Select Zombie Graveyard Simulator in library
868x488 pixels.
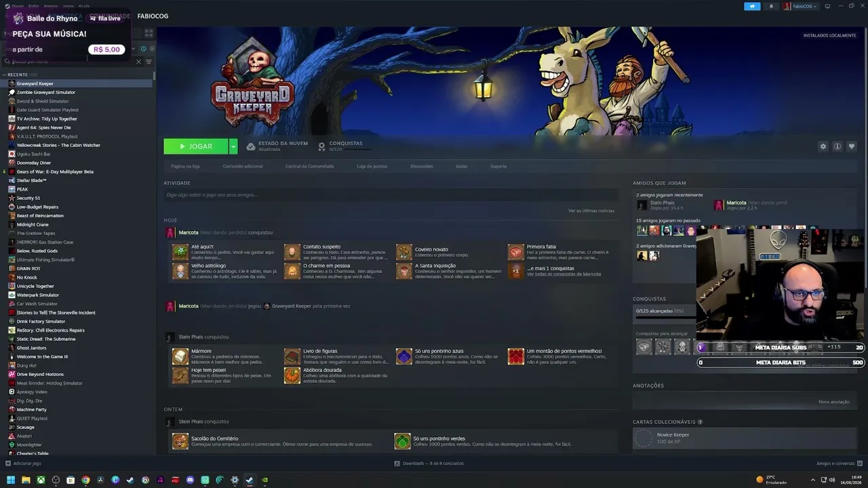(x=46, y=92)
